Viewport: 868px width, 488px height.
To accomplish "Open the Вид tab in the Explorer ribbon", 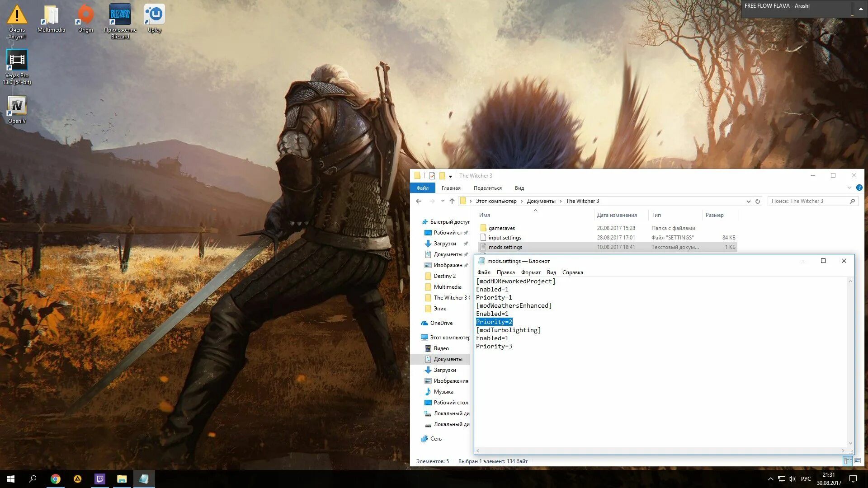I will pyautogui.click(x=519, y=188).
